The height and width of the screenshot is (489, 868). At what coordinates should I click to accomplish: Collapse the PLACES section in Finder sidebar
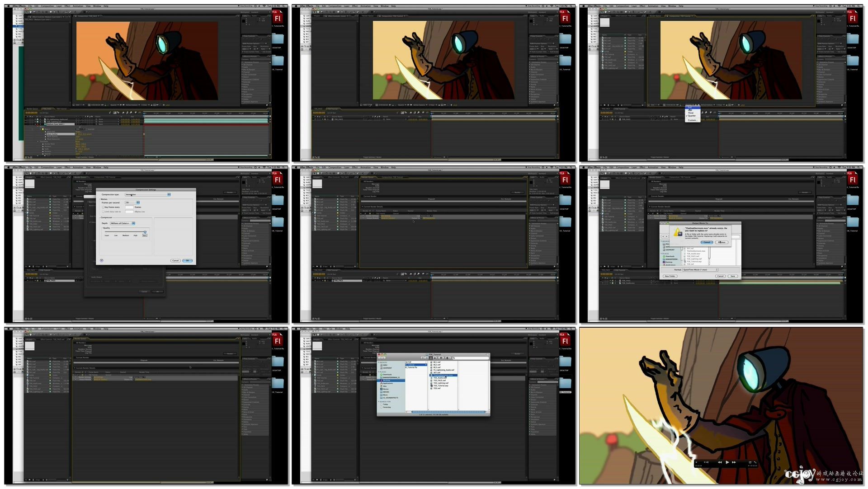(378, 372)
